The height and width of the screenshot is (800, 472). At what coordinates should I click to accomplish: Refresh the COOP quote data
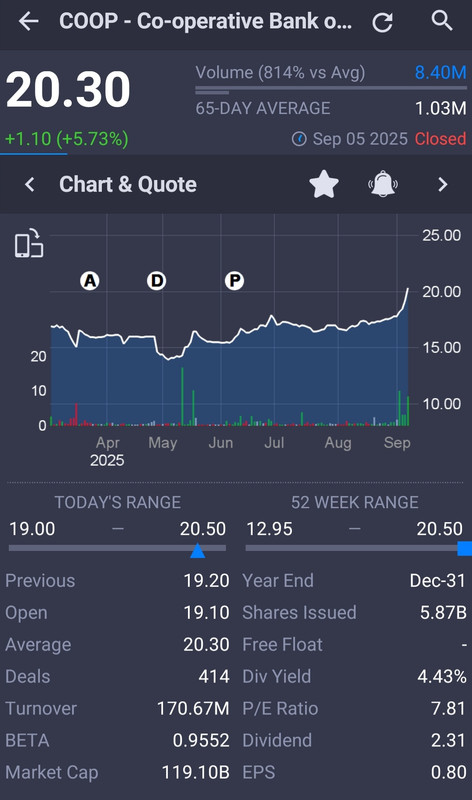pos(382,22)
